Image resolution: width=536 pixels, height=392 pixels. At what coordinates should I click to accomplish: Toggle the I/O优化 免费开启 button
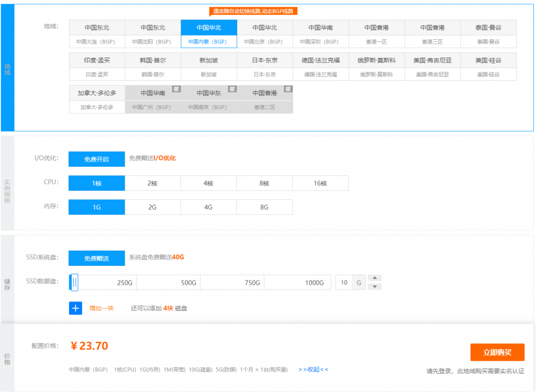(x=97, y=159)
